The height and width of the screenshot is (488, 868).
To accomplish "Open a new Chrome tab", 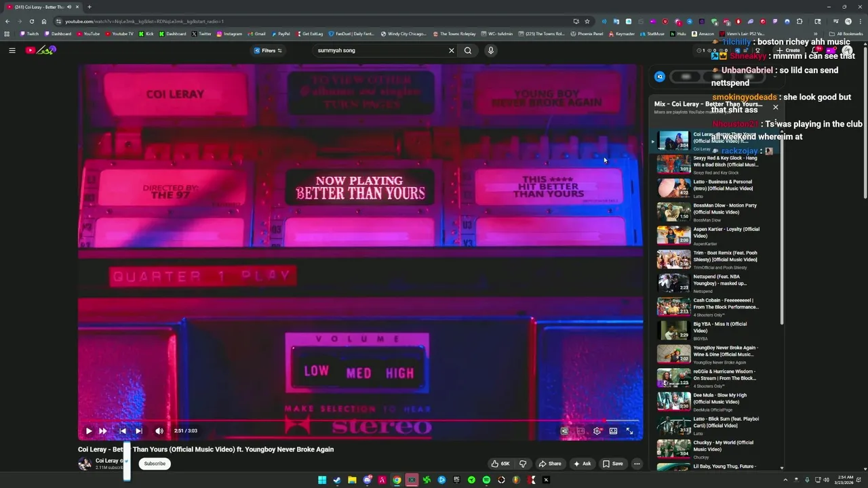I will (89, 7).
